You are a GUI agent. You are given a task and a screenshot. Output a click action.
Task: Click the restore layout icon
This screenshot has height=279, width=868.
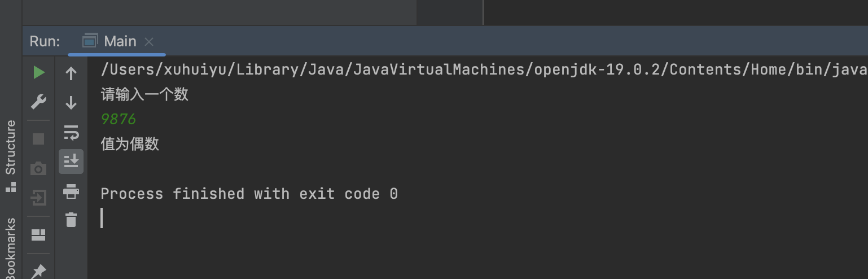point(38,234)
